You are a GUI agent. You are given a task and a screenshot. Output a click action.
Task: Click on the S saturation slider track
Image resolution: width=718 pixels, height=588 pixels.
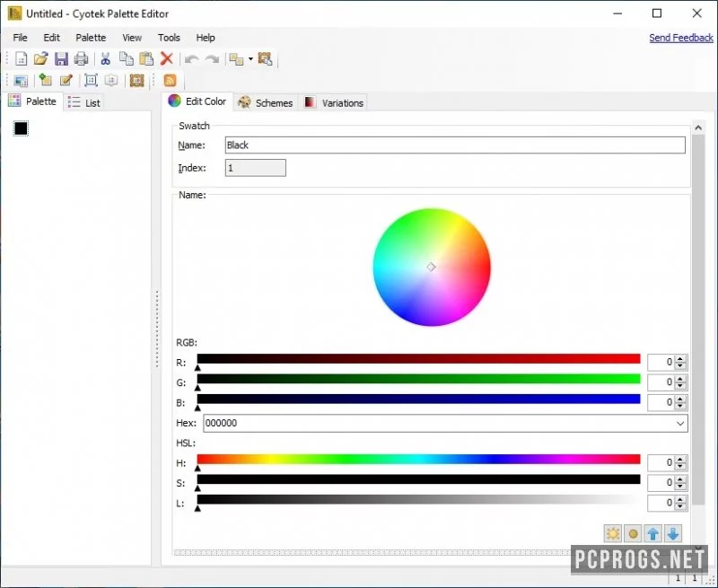tap(418, 479)
